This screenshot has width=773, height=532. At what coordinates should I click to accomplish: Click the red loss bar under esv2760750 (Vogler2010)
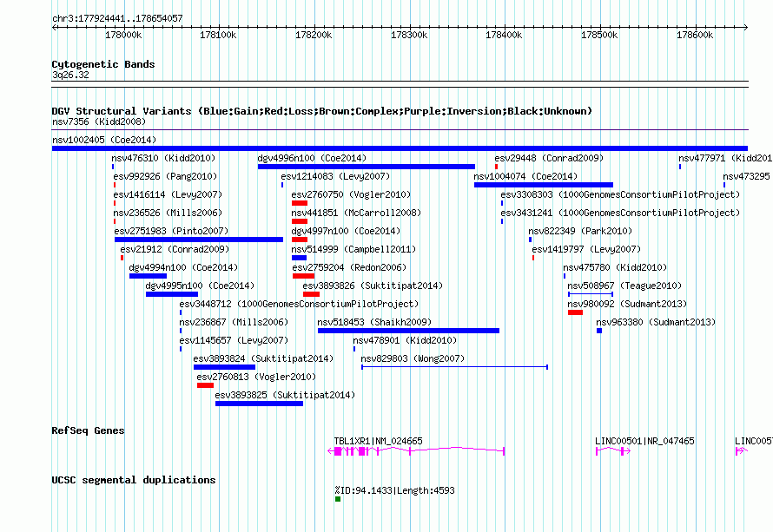(x=300, y=203)
